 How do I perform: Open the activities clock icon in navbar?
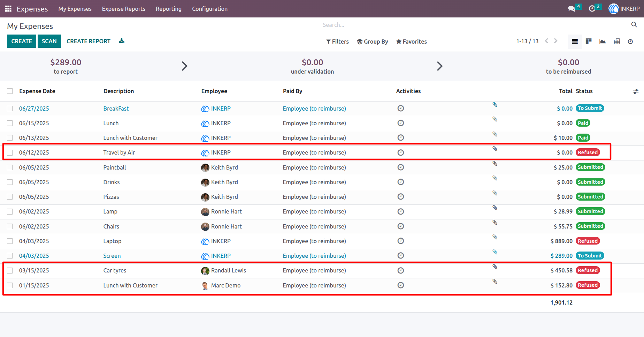coord(592,9)
